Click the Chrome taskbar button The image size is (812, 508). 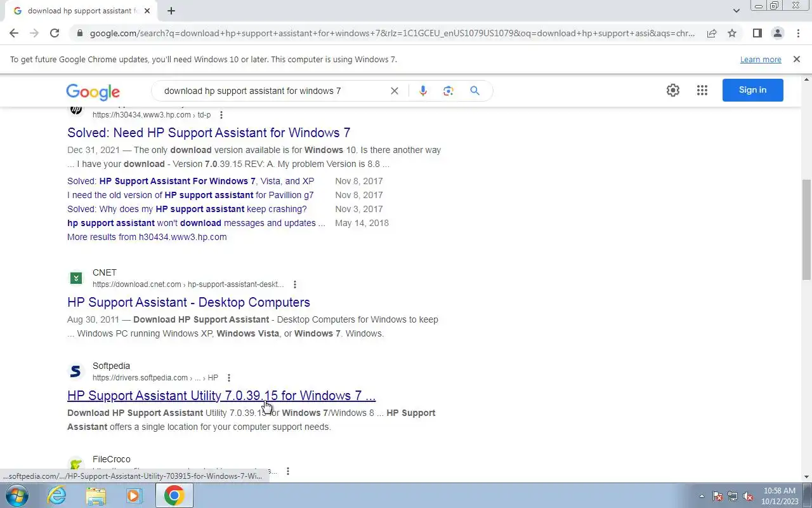pyautogui.click(x=174, y=495)
